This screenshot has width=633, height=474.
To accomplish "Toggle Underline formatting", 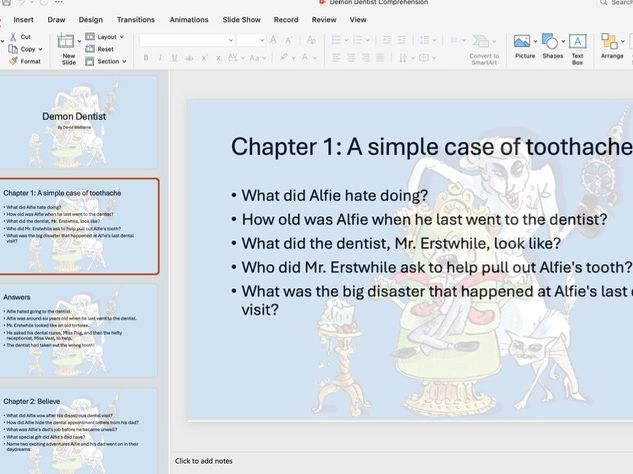I will click(x=174, y=59).
